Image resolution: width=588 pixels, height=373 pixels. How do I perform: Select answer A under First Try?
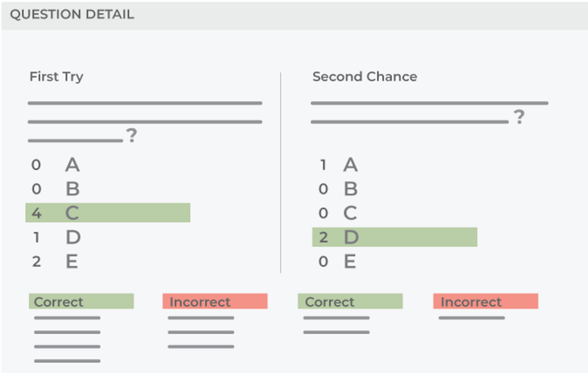[72, 165]
